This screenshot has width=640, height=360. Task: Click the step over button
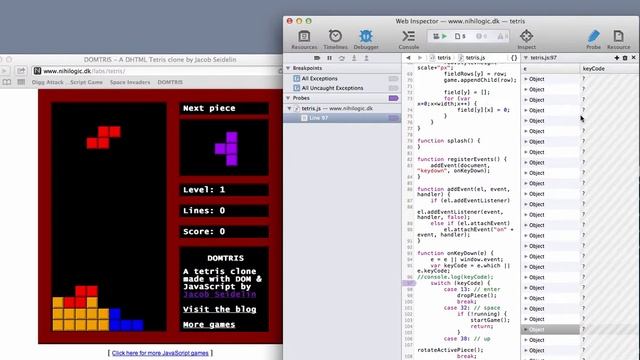tap(342, 58)
